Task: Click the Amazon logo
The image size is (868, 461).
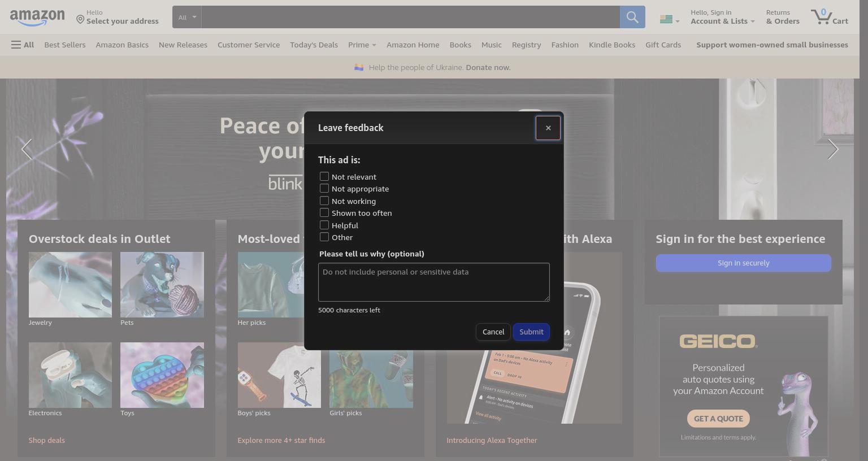Action: point(37,18)
